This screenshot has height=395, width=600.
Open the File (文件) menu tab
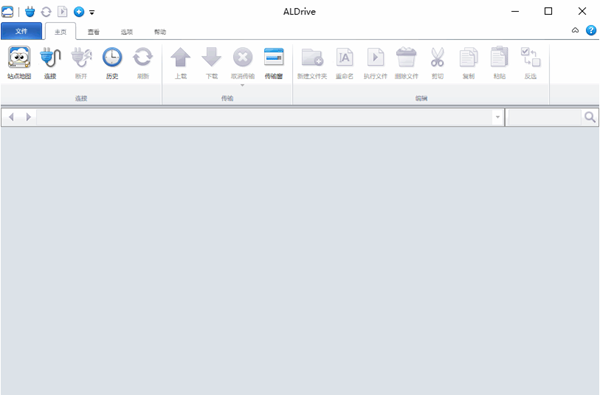21,31
